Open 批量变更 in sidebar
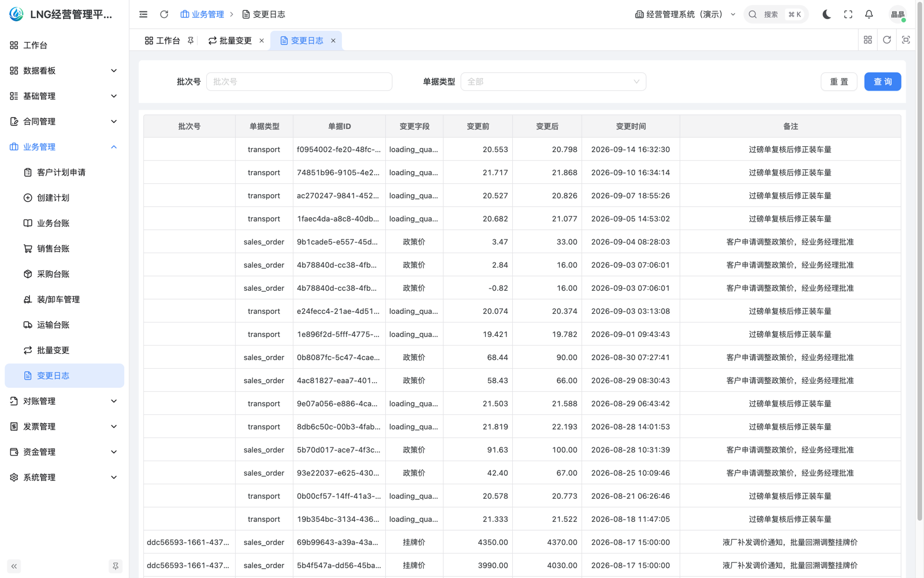Screen dimensions: 924x578 pos(64,350)
